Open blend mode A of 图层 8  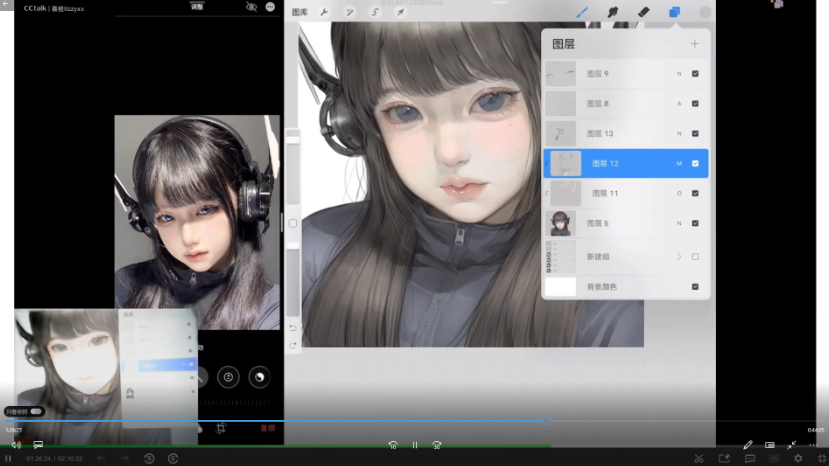point(679,104)
